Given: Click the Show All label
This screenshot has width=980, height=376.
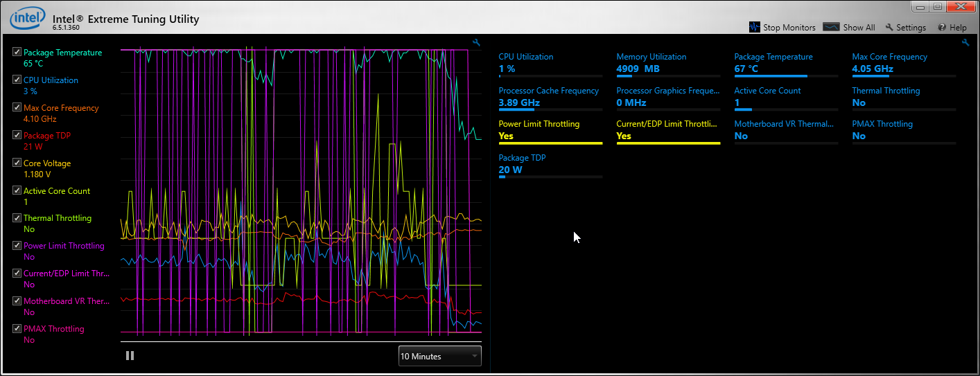Looking at the screenshot, I should point(859,28).
